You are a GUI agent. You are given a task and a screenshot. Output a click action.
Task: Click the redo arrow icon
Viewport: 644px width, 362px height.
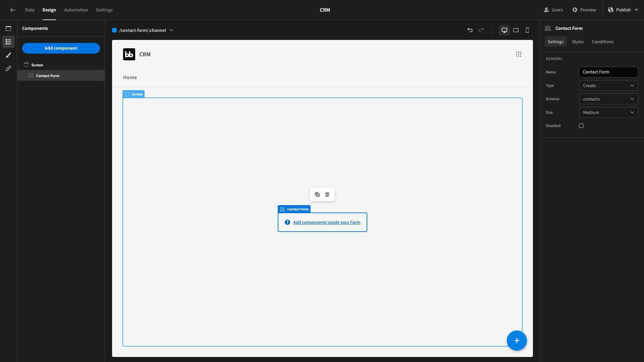click(482, 30)
